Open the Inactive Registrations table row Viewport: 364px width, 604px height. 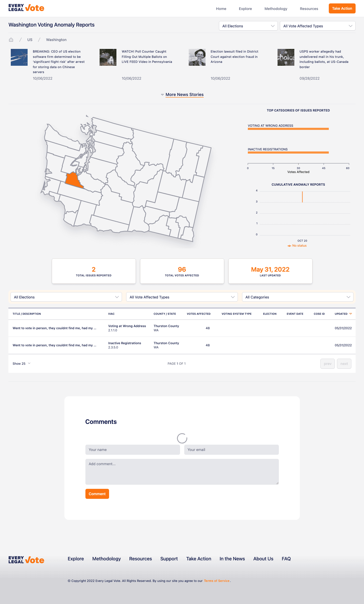coord(182,345)
